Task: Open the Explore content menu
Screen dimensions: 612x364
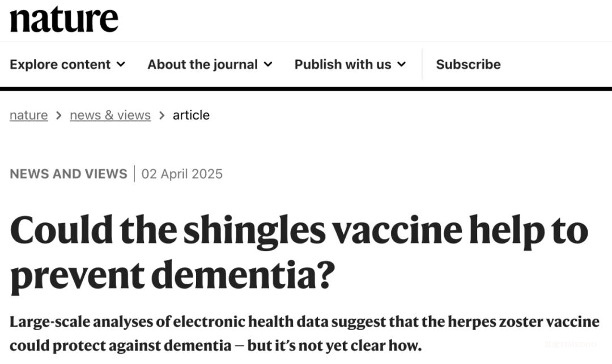Action: [x=60, y=65]
